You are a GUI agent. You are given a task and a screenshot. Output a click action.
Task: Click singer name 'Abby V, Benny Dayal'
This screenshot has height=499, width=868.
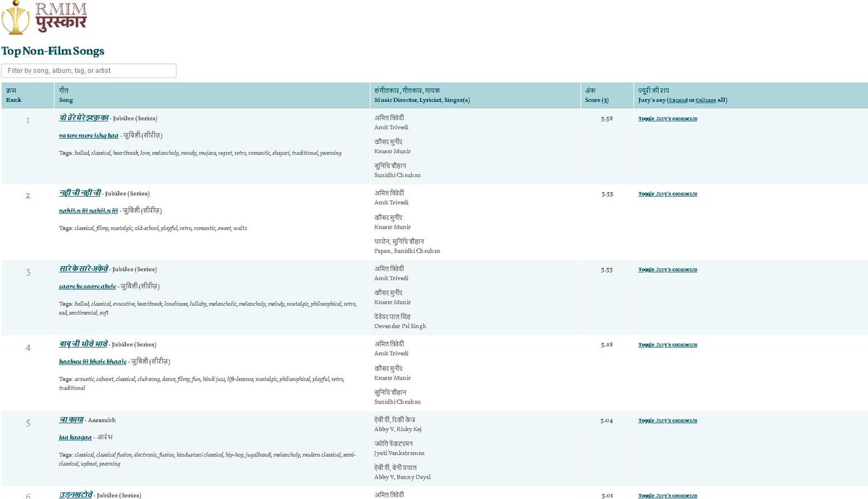(402, 477)
